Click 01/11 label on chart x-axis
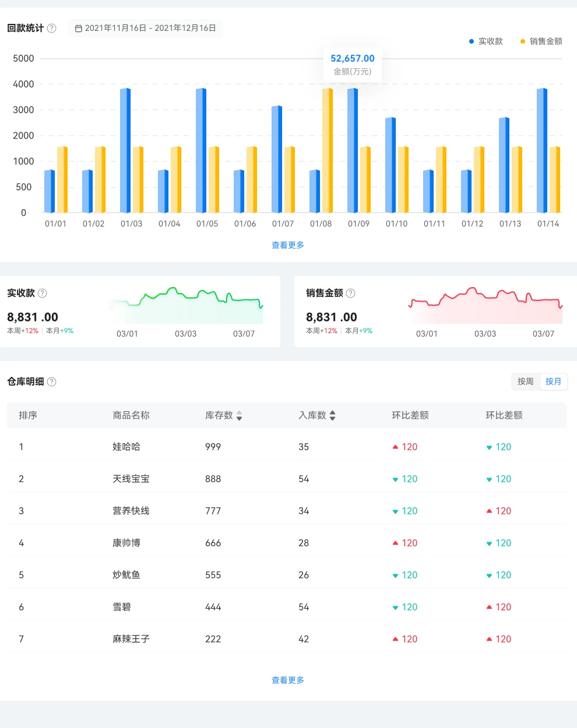Viewport: 577px width, 728px height. pos(434,224)
